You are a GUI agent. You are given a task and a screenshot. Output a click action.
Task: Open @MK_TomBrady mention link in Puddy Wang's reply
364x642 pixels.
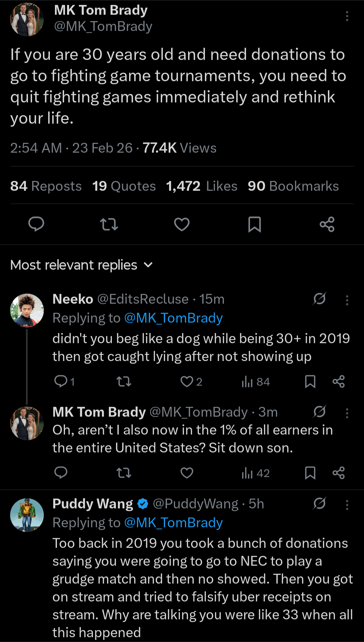173,523
